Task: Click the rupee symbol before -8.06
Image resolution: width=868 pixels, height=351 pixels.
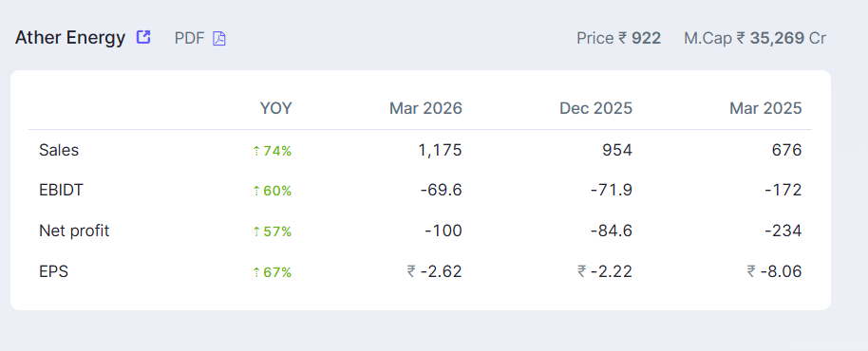Action: point(750,271)
